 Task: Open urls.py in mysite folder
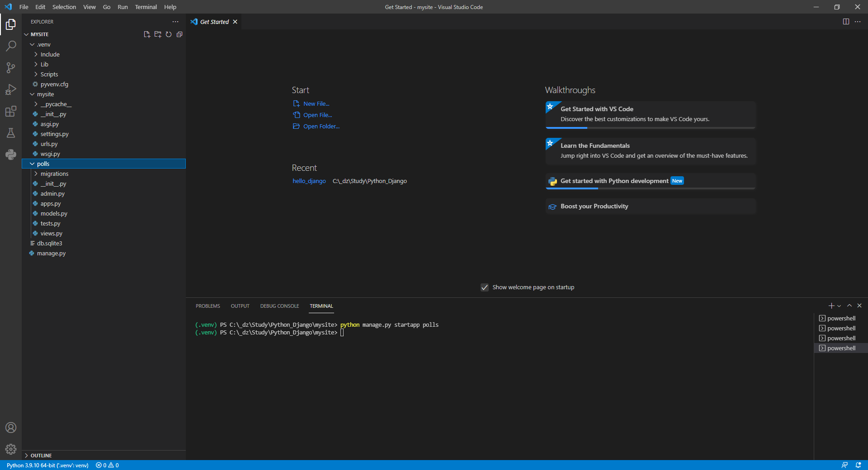pyautogui.click(x=104, y=144)
